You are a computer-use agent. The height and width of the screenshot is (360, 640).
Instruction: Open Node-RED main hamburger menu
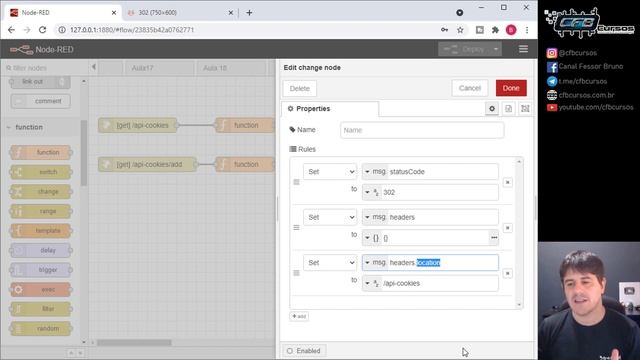pyautogui.click(x=523, y=49)
